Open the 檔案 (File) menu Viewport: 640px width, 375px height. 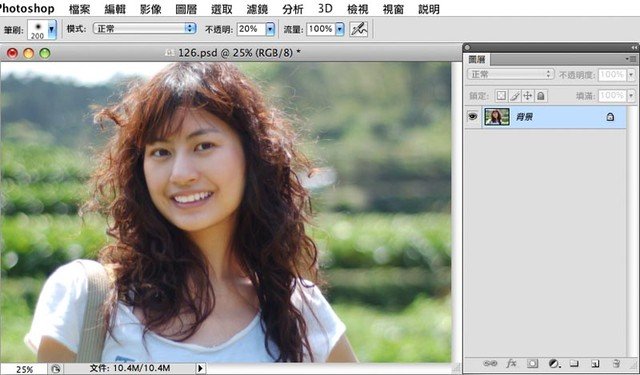click(x=79, y=9)
